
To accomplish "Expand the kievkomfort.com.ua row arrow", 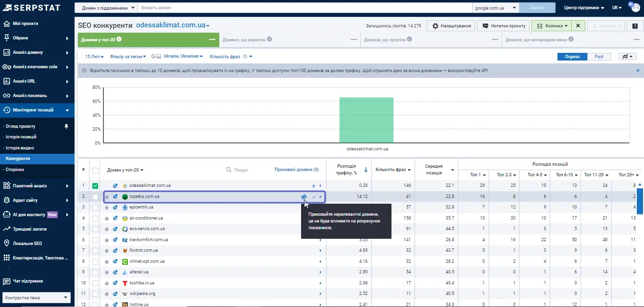I will (x=320, y=240).
